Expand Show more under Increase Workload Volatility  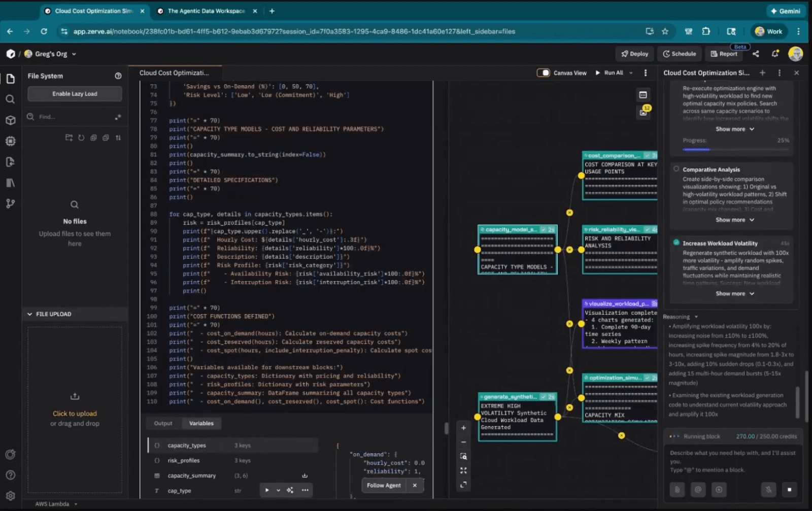click(735, 293)
